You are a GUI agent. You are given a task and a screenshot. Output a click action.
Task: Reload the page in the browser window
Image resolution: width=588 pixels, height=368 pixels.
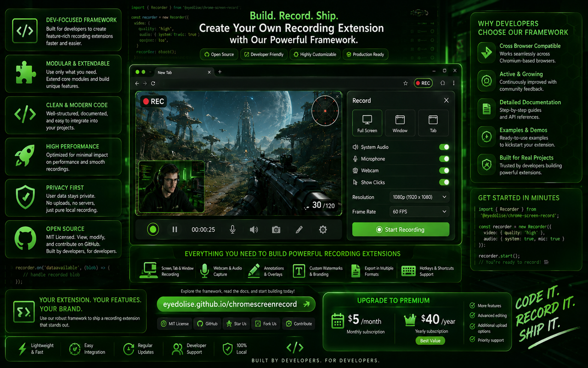point(153,83)
